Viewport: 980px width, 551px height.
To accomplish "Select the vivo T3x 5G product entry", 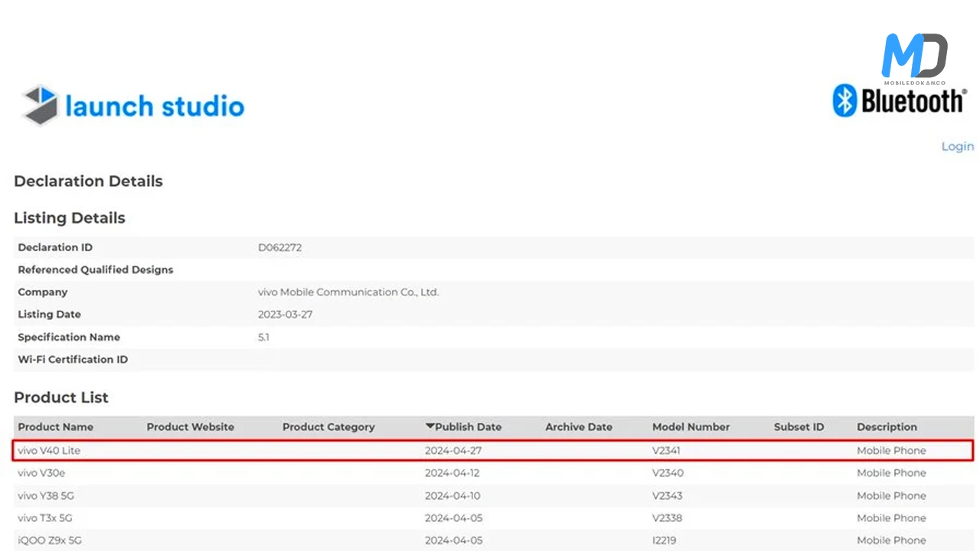I will click(x=45, y=518).
